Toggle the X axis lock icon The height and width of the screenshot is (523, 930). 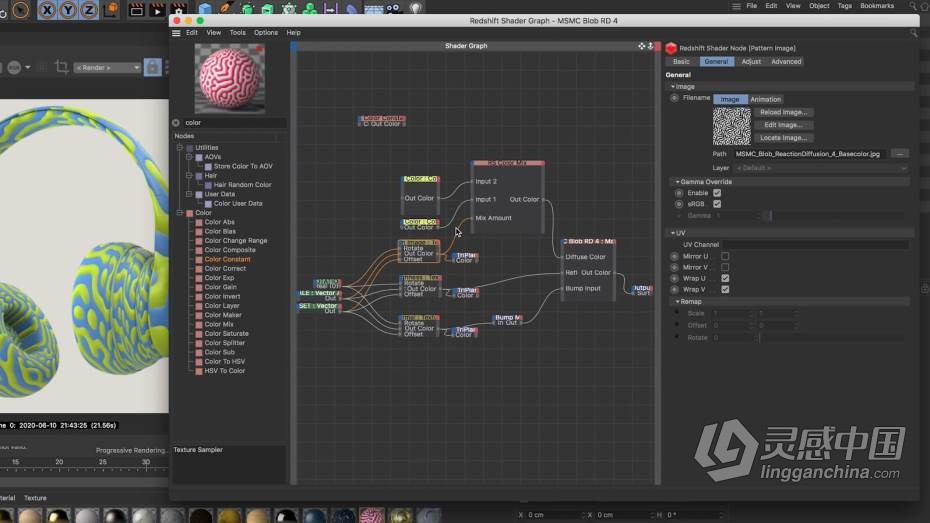[x=47, y=10]
